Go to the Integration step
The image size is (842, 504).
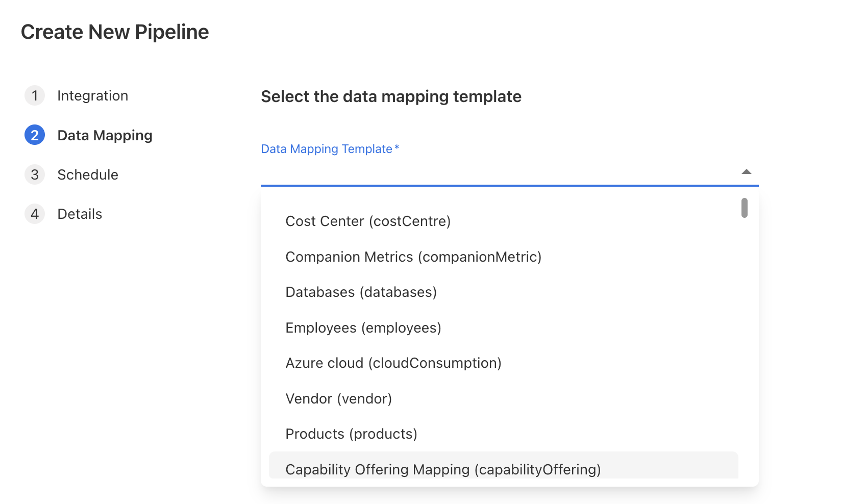tap(92, 95)
